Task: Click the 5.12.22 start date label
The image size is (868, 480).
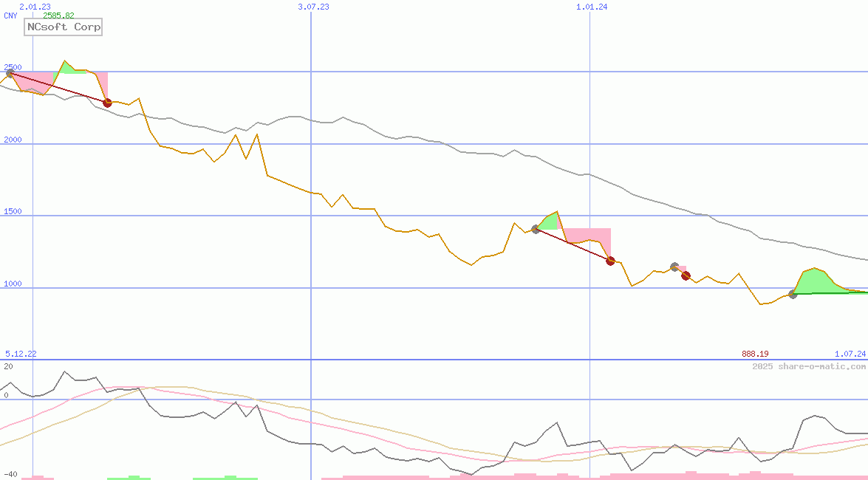Action: (x=21, y=354)
